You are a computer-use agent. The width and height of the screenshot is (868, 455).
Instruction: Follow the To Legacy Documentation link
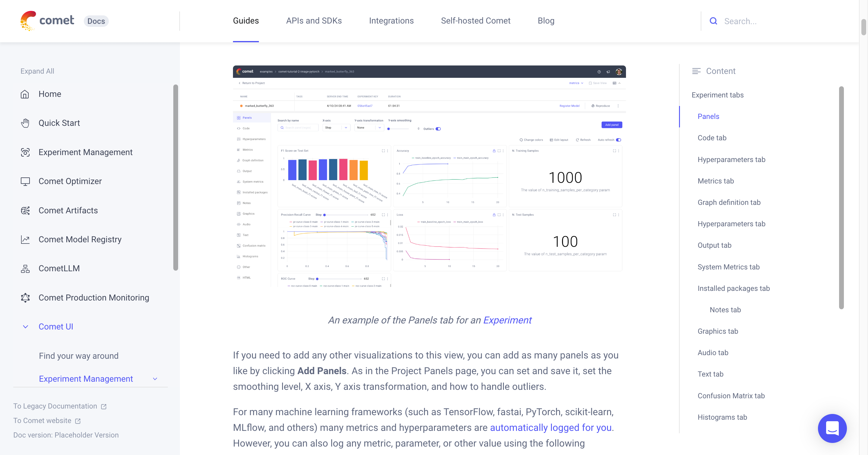(55, 406)
